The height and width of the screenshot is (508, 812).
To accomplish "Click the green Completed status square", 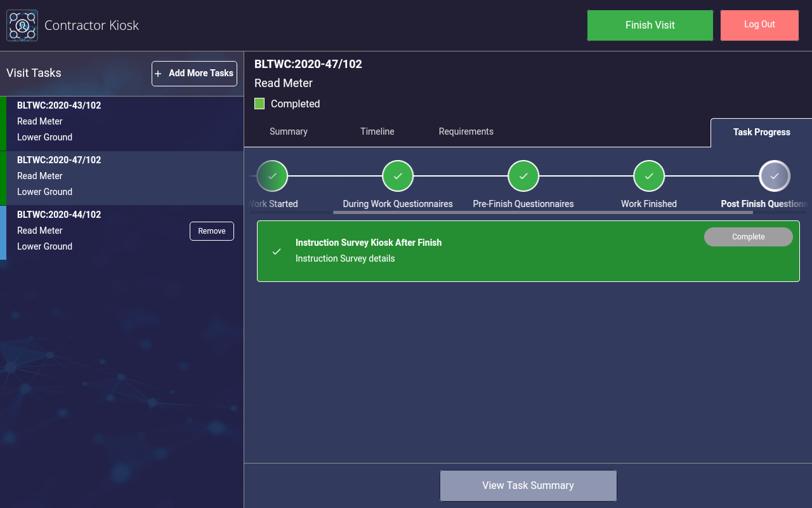I will point(259,104).
